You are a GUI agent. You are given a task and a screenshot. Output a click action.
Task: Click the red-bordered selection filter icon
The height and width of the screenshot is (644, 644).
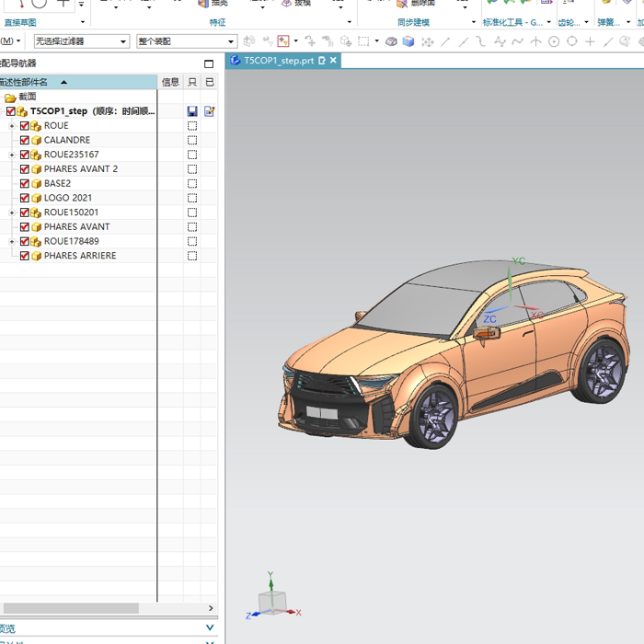pos(283,41)
